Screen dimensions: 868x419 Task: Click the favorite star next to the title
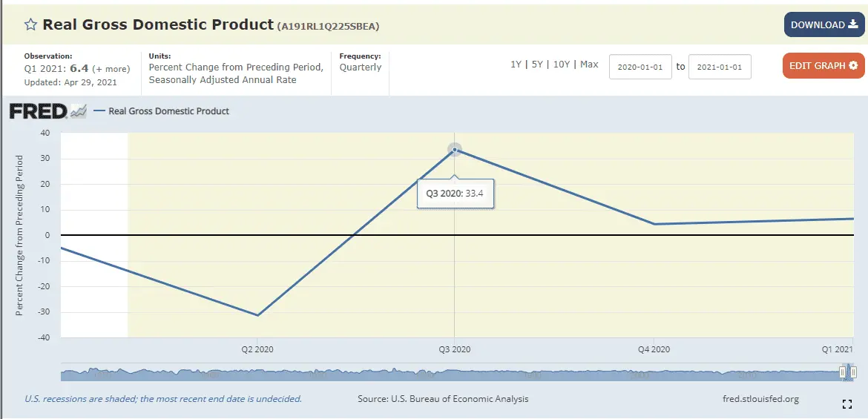(30, 25)
